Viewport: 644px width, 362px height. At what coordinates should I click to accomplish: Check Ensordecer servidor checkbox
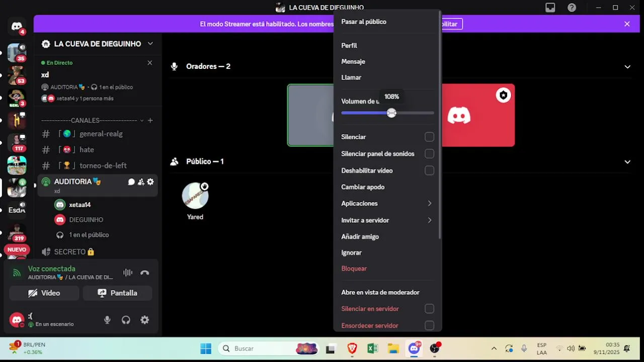[429, 326]
